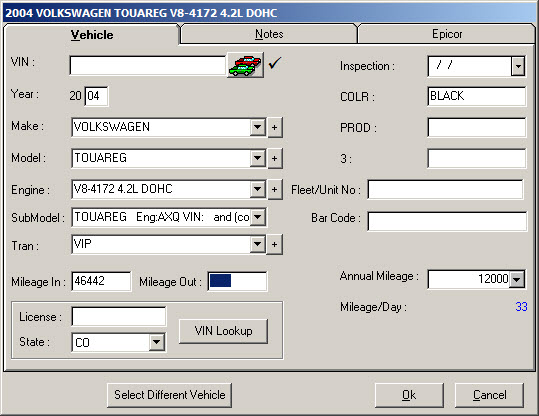Screen dimensions: 539x416
Task: Switch to the Epicor tab
Action: click(x=447, y=34)
